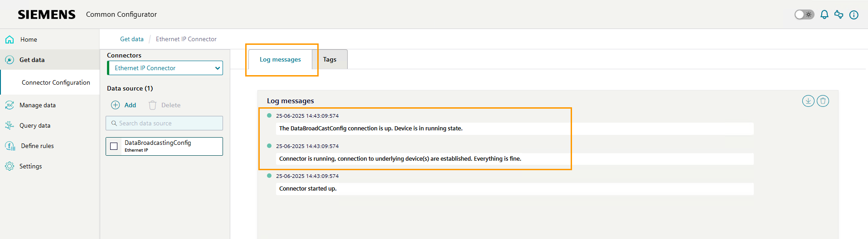Image resolution: width=868 pixels, height=239 pixels.
Task: Click the Delete trash icon for data sources
Action: point(153,105)
